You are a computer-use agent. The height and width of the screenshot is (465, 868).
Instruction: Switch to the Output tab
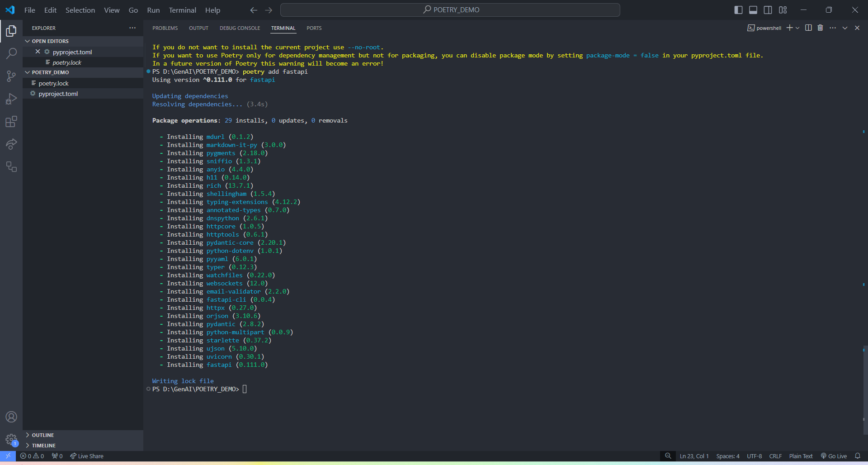tap(198, 28)
